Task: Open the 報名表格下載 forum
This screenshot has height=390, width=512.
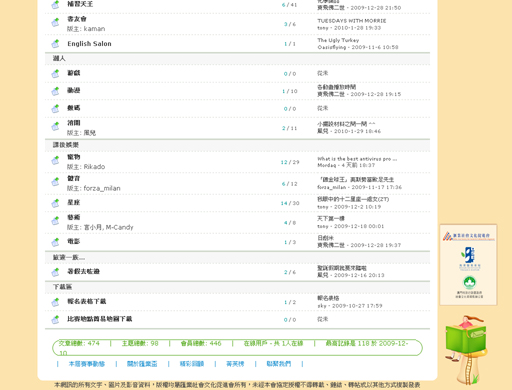Action: click(87, 301)
